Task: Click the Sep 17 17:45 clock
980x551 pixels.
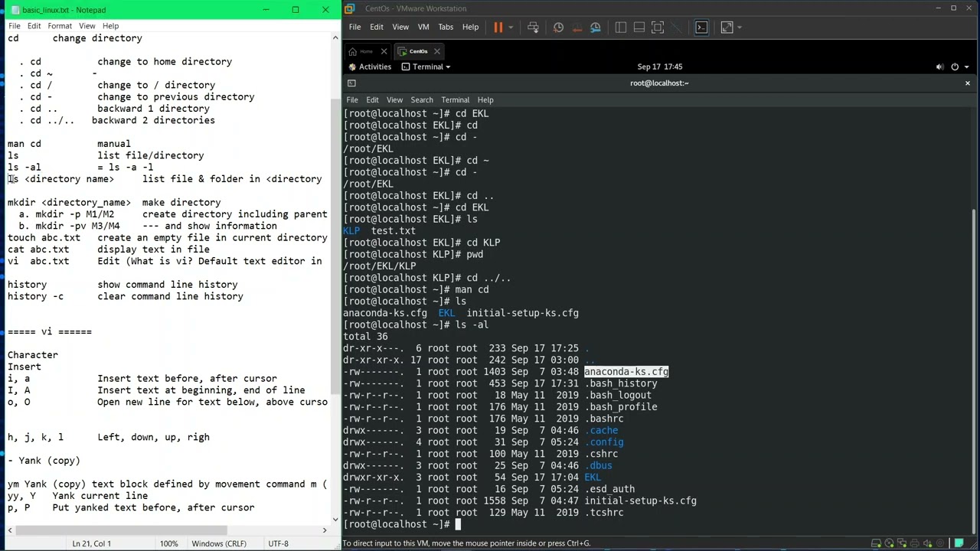Action: point(659,67)
